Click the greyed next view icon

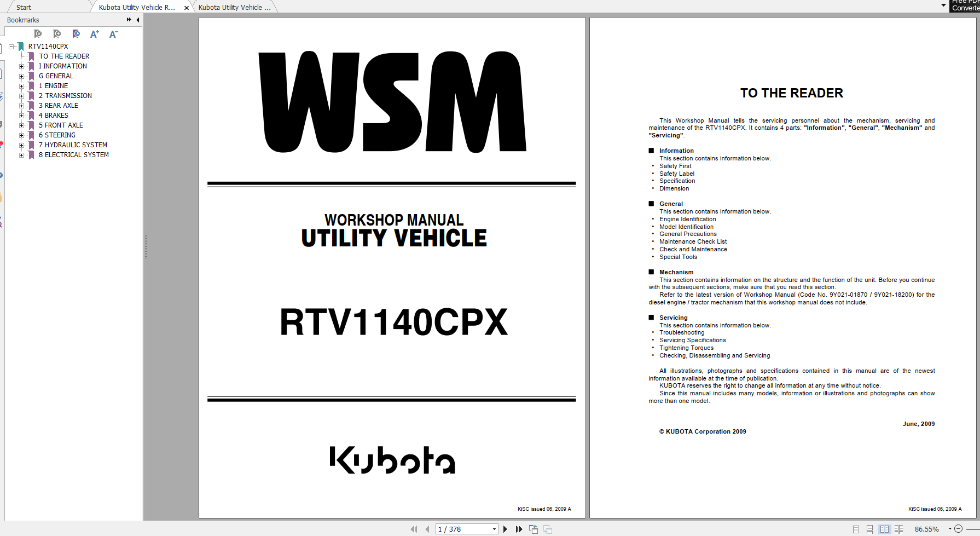pyautogui.click(x=548, y=529)
